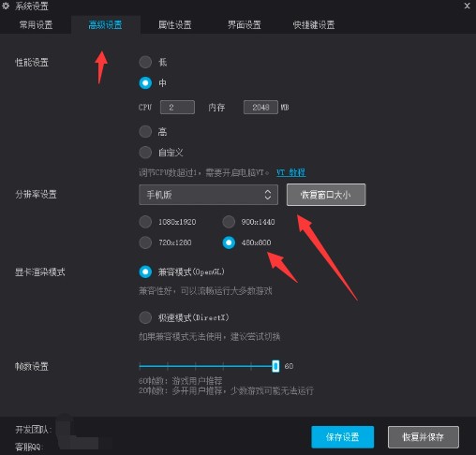The height and width of the screenshot is (455, 476).
Task: Go to the 属性设置 tab
Action: click(174, 25)
